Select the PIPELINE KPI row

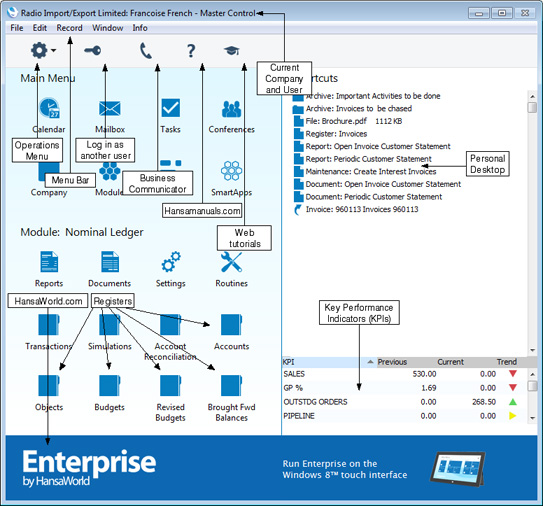(x=404, y=416)
